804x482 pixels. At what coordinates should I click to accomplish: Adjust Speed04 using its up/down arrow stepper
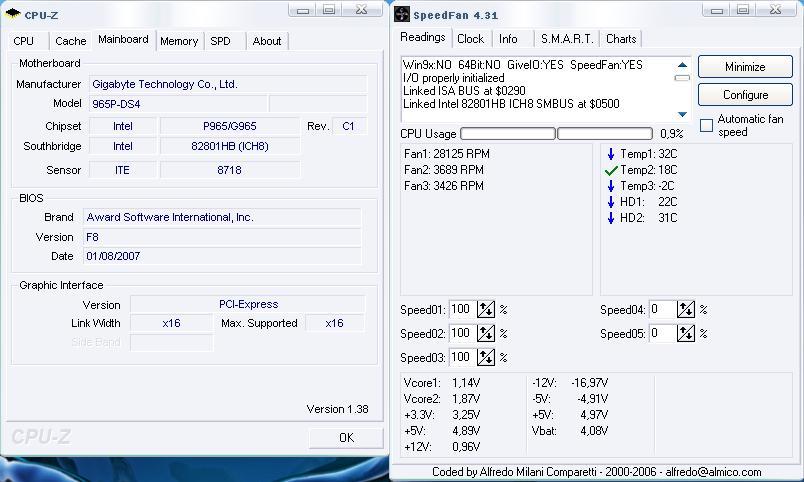coord(686,309)
